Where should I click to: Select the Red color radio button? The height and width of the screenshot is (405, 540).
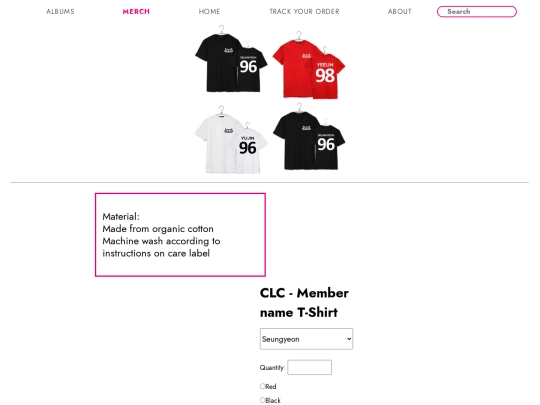point(262,386)
